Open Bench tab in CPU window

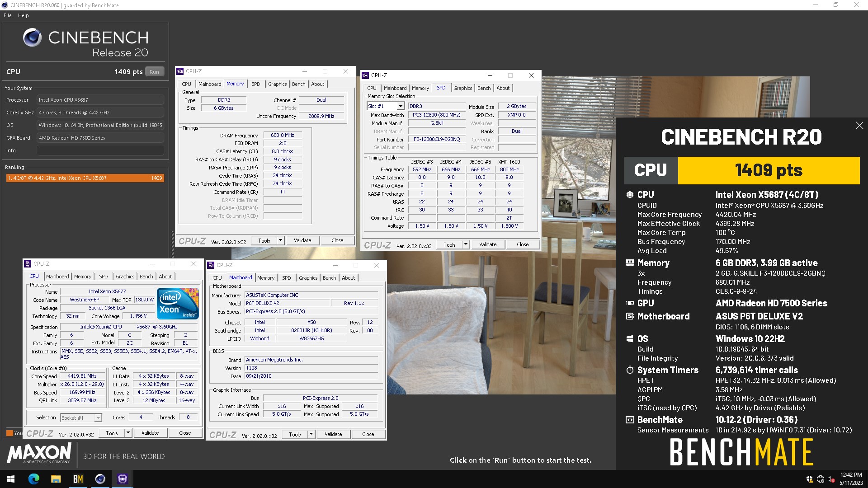click(x=146, y=277)
